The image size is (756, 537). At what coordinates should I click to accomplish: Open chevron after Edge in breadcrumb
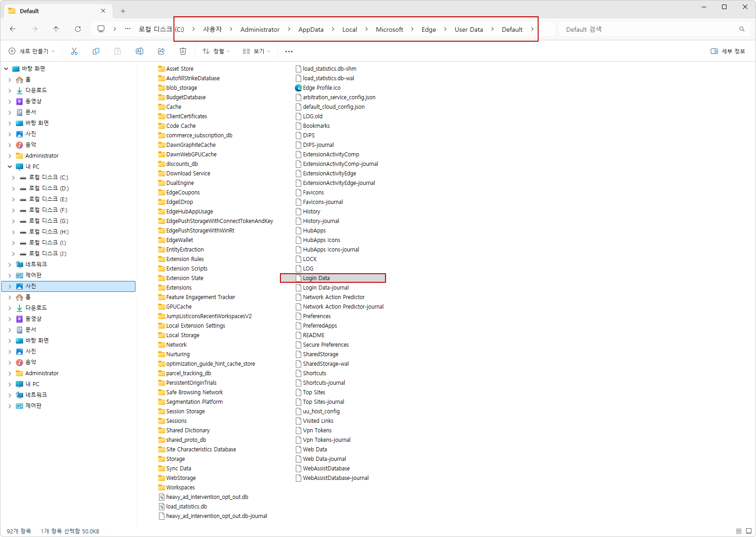coord(445,29)
